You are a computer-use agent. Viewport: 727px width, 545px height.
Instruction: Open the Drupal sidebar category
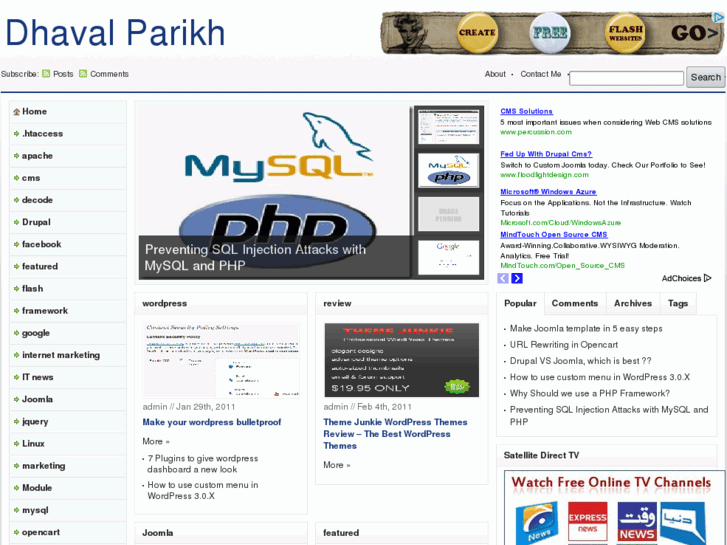[68, 222]
